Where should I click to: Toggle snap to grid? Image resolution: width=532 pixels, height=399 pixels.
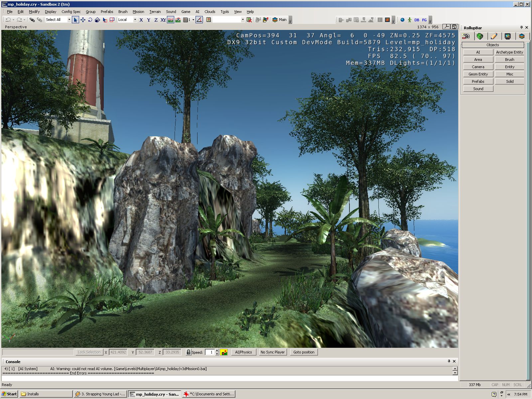point(186,20)
